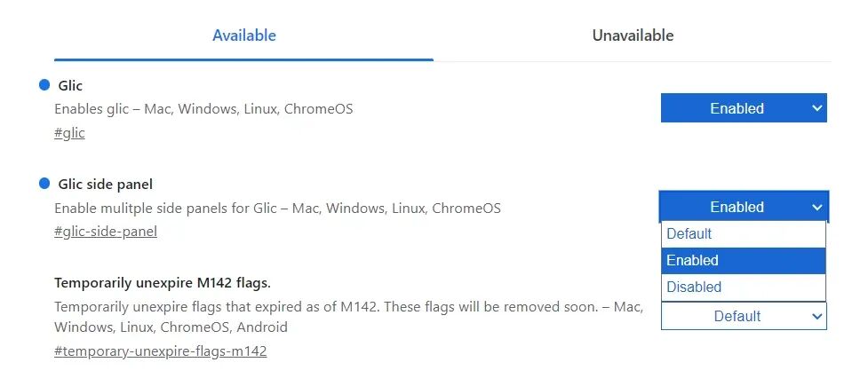Click the #temporary-unexpire-flags-m142 link
Viewport: 868px width, 386px height.
tap(160, 351)
